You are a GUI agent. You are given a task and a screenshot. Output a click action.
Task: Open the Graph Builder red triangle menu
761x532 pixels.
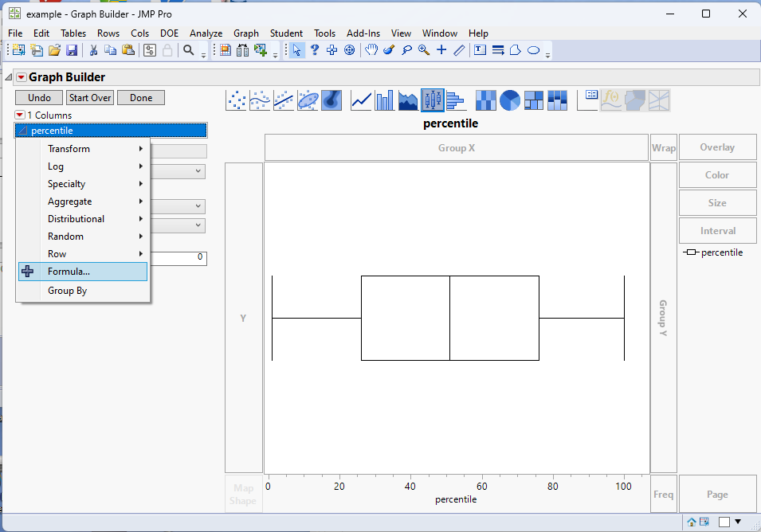[x=21, y=77]
